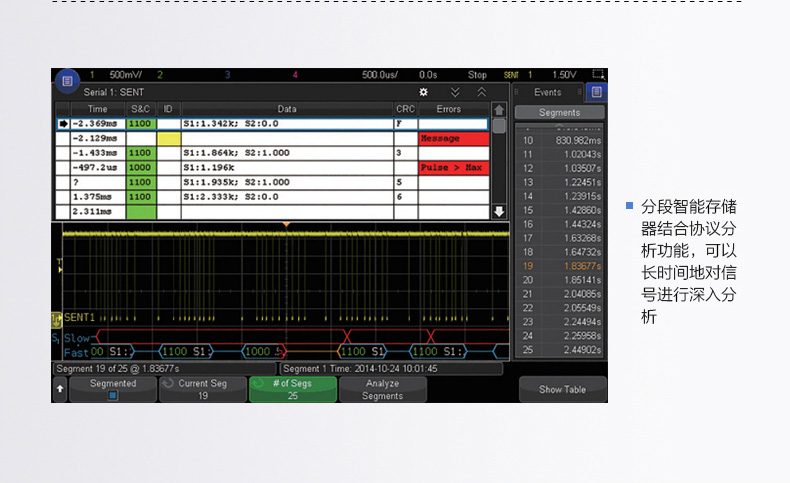Toggle the Segmented acquisition checkbox
Screen dimensions: 790x483
(x=112, y=396)
